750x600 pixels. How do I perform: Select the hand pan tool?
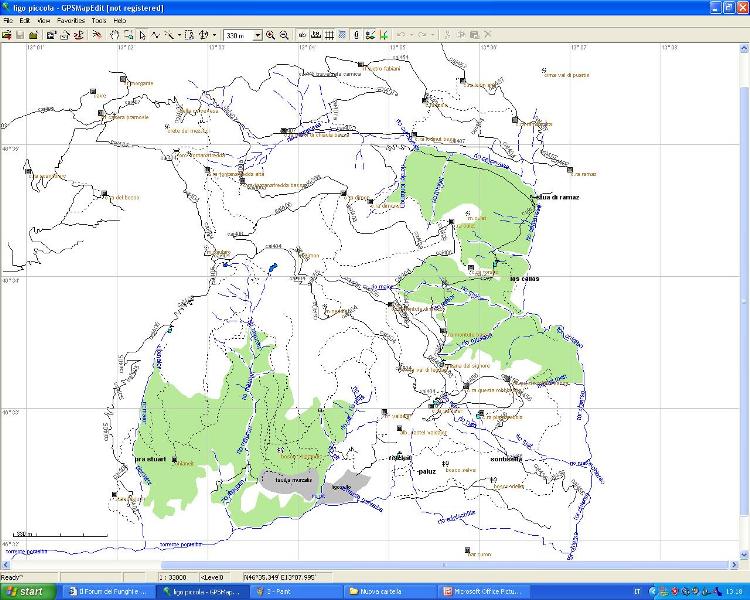coord(114,35)
